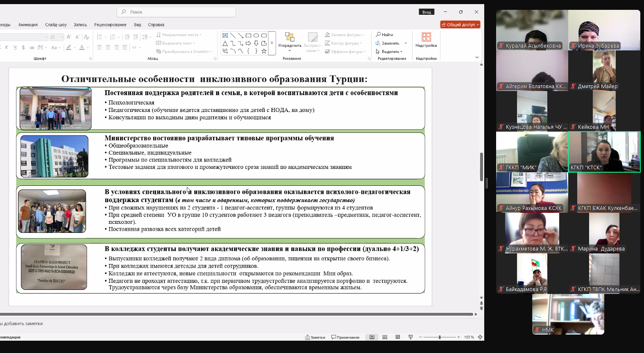Open reading view from status bar
The image size is (644, 353).
pos(397,337)
